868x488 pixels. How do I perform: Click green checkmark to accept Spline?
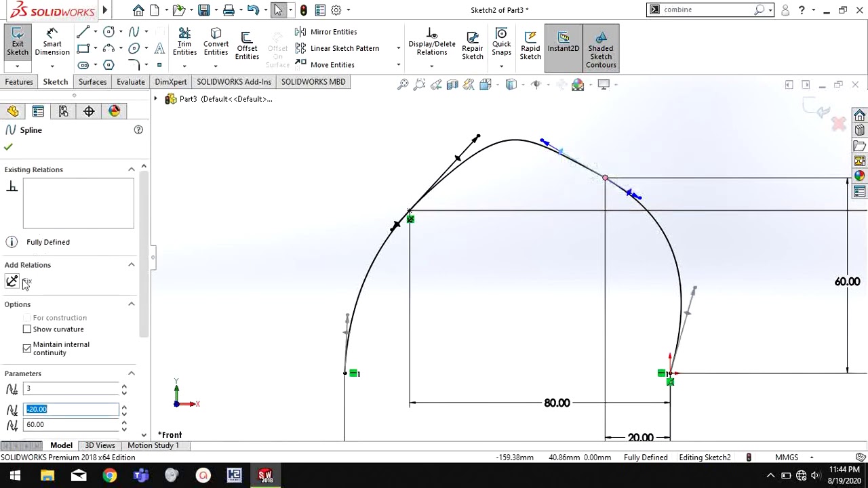pyautogui.click(x=8, y=146)
